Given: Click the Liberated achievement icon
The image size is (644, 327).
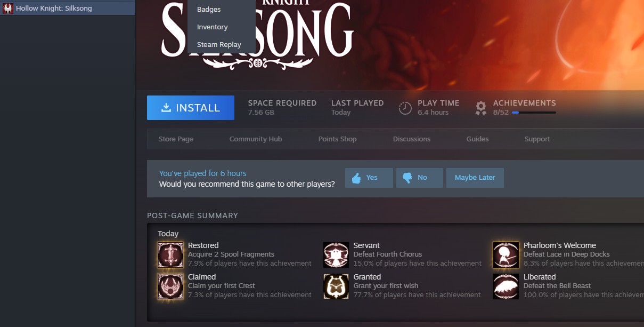Looking at the screenshot, I should coord(506,286).
